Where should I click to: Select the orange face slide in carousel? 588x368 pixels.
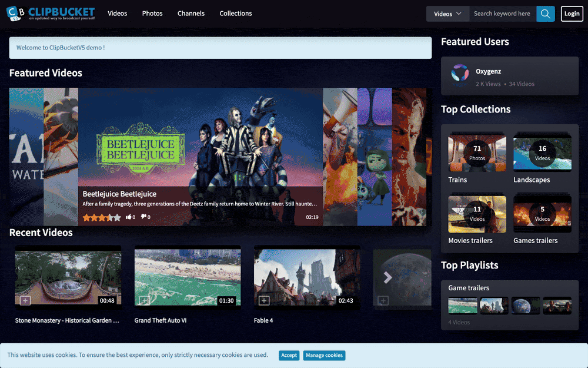(409, 157)
